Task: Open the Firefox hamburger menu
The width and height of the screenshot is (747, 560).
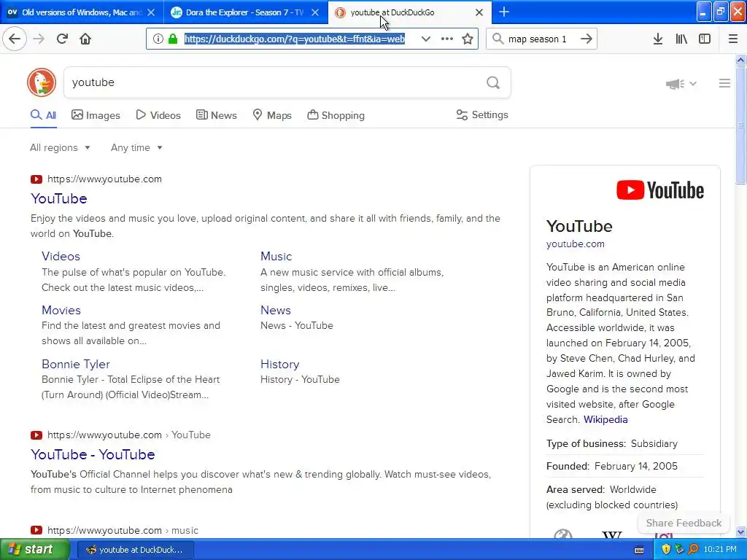Action: [x=733, y=39]
